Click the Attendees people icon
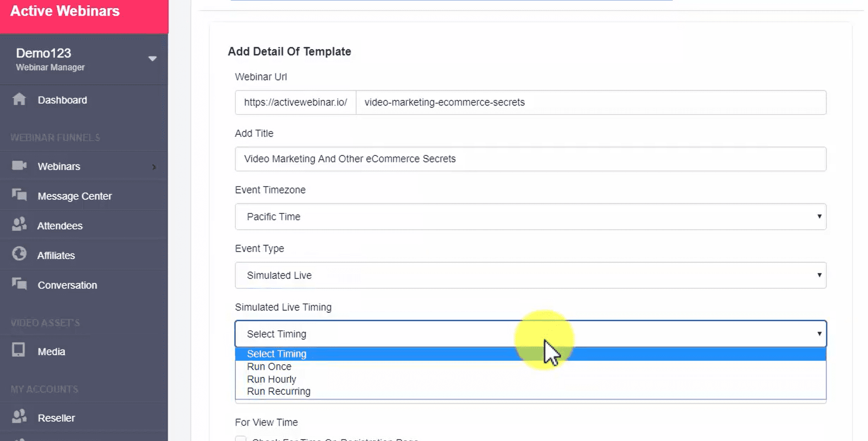This screenshot has width=868, height=441. [x=19, y=224]
